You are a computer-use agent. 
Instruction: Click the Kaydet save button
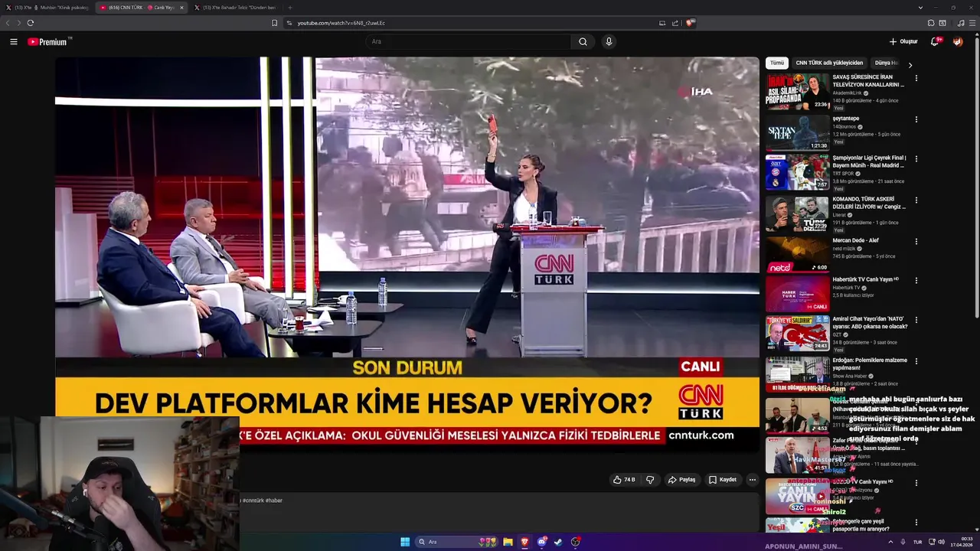(723, 480)
